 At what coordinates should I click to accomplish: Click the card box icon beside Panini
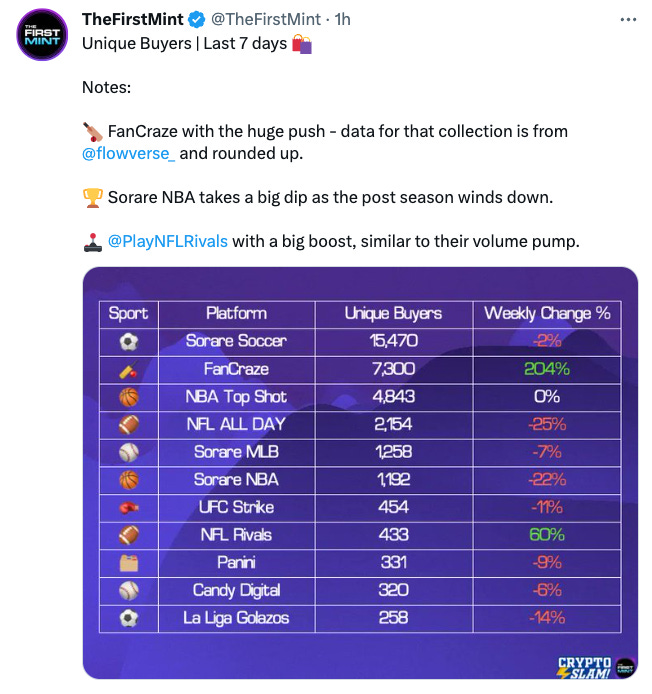(x=129, y=563)
